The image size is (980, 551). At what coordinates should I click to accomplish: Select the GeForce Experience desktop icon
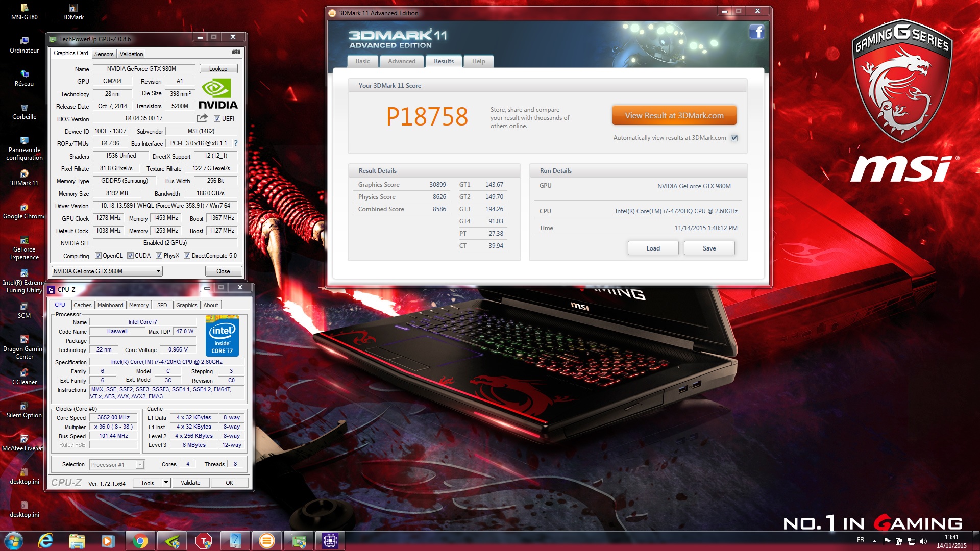[24, 247]
